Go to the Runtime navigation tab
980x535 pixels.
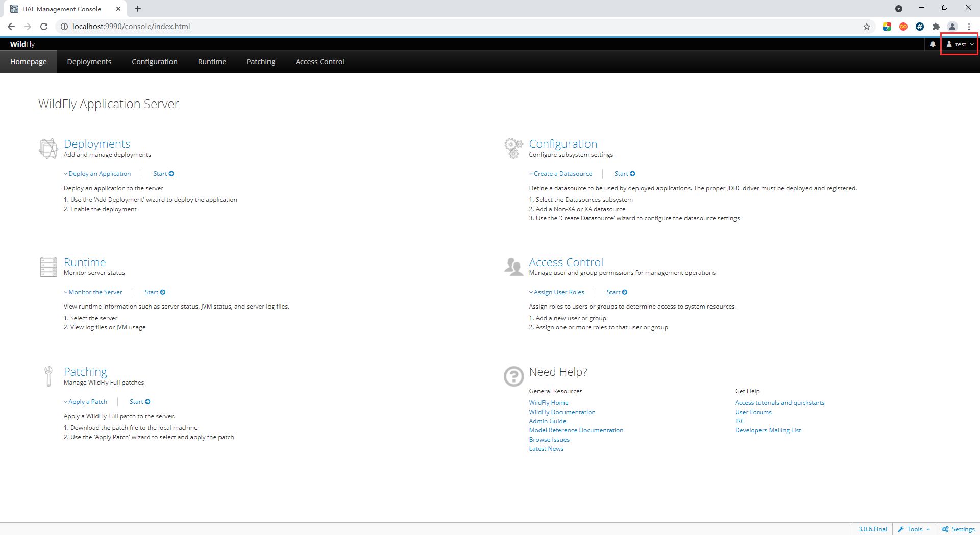(212, 62)
